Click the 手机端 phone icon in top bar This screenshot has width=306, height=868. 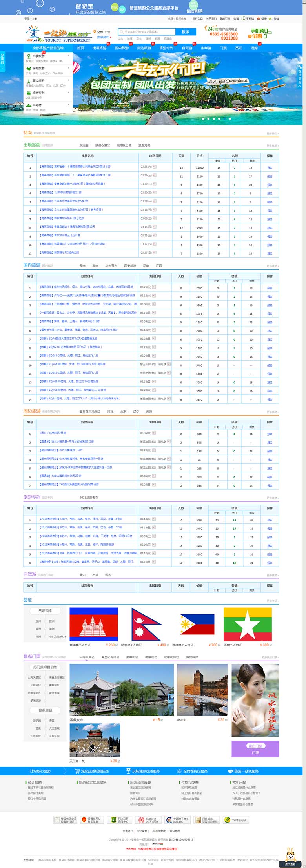[244, 18]
